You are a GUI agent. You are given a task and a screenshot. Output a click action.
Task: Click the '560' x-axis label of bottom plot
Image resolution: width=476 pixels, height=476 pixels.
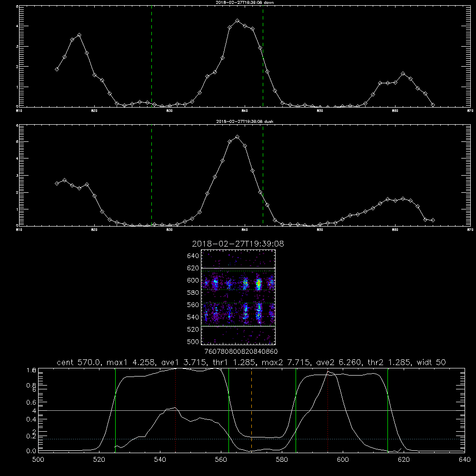(x=221, y=460)
